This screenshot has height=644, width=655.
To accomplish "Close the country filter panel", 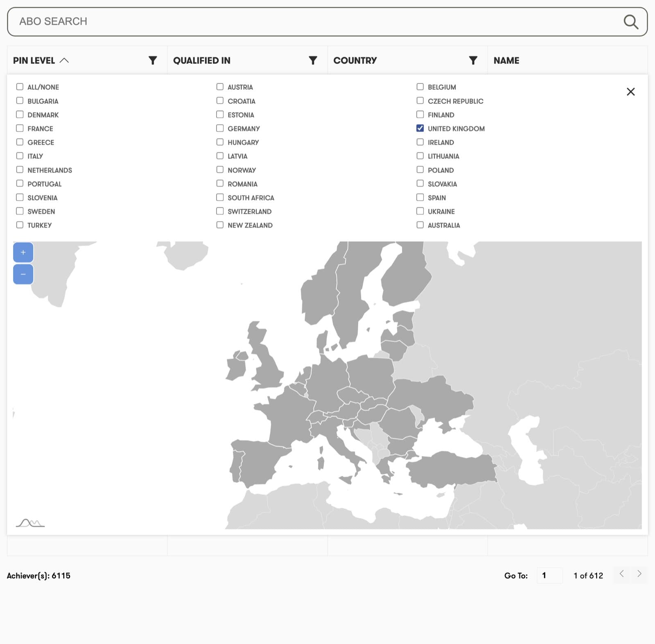I will point(630,92).
